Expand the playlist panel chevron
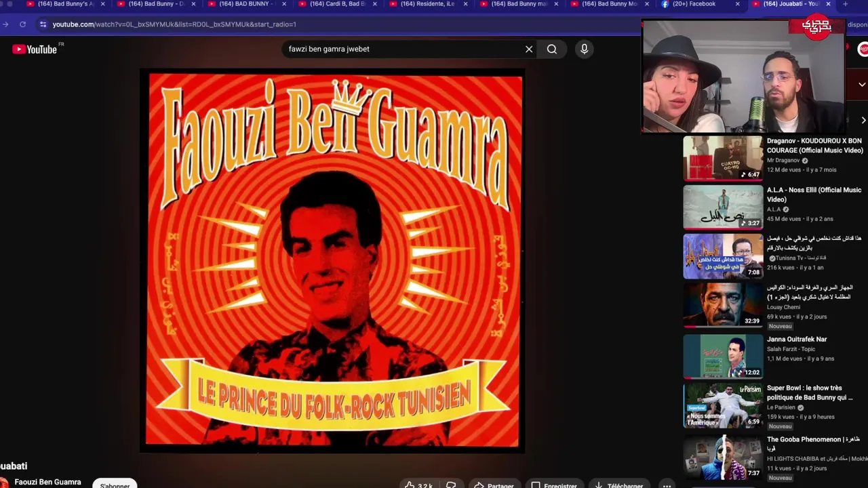 (862, 85)
